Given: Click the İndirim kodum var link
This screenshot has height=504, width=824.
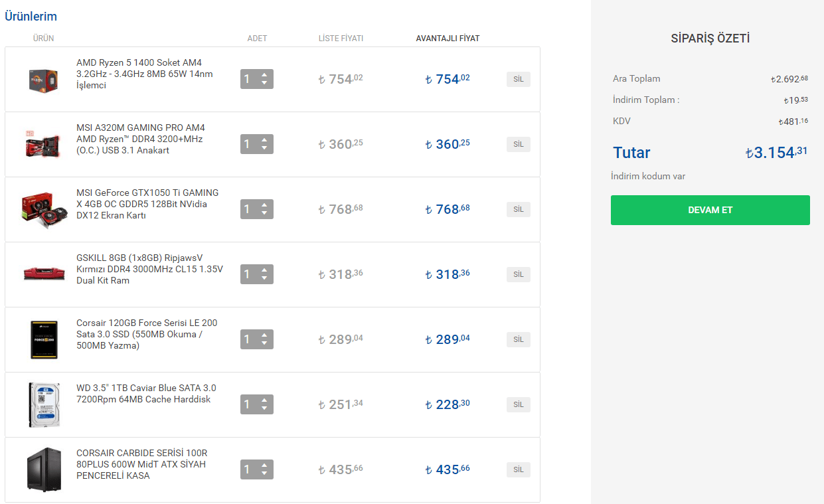Looking at the screenshot, I should 648,177.
